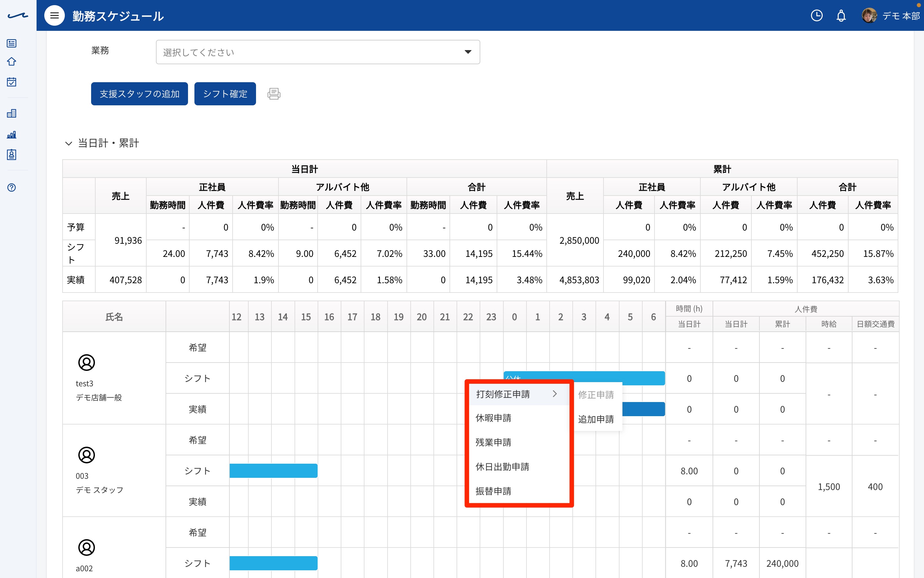Select 追加申請 in the submenu
This screenshot has width=924, height=578.
click(596, 419)
